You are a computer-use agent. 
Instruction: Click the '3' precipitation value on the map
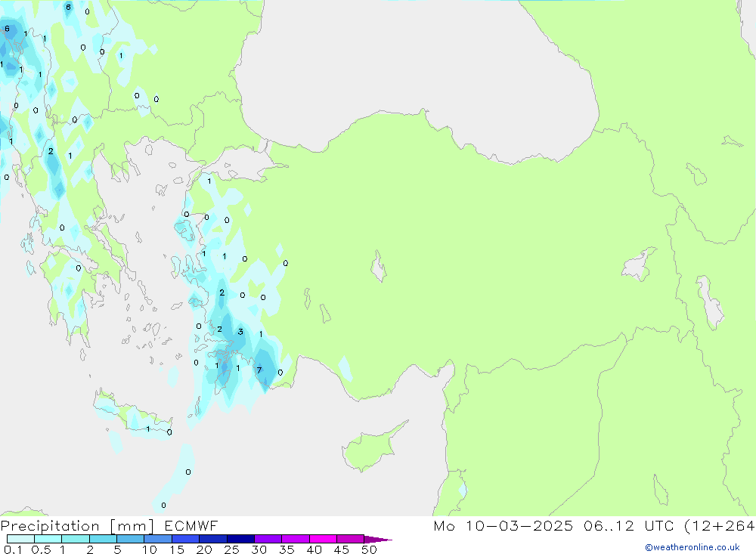coord(240,332)
